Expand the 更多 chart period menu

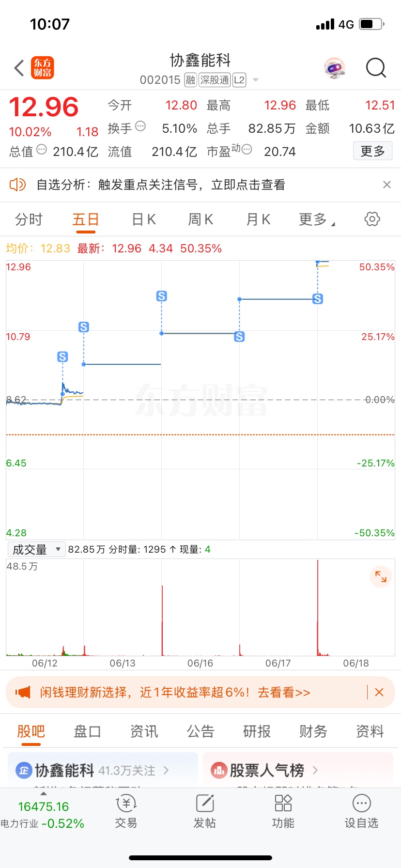click(x=317, y=219)
